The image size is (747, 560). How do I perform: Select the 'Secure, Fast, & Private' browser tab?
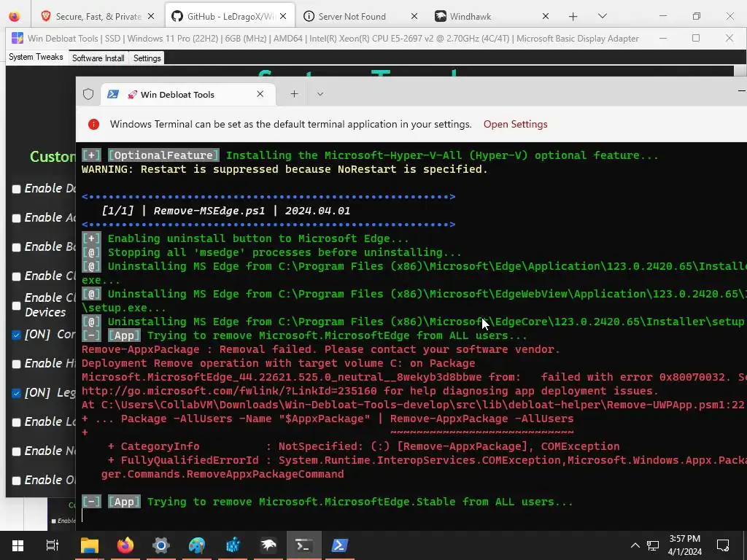[x=98, y=16]
